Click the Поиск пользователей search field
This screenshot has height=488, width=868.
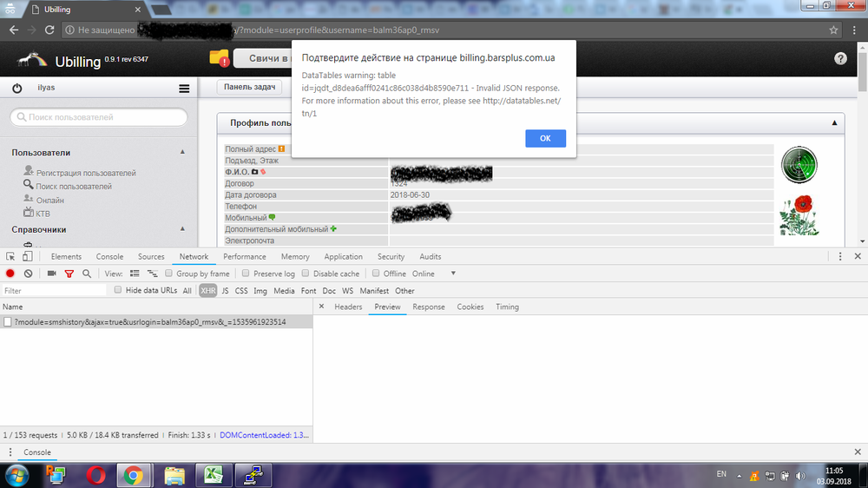[99, 117]
